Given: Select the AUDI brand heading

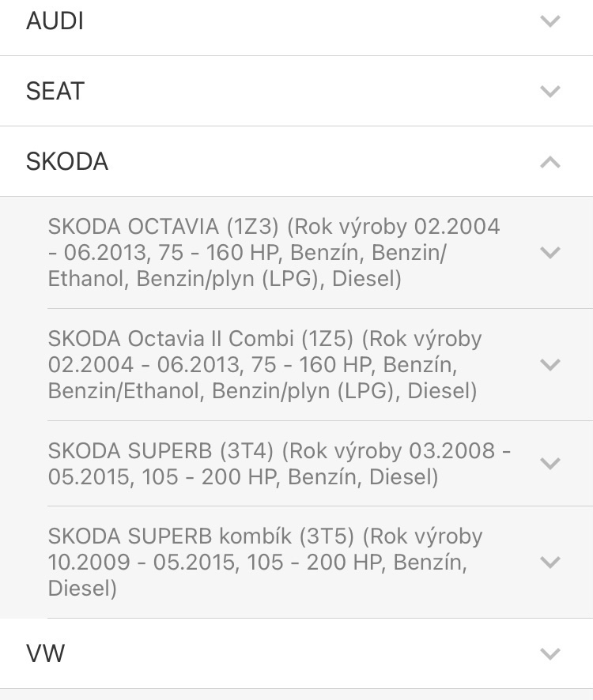Looking at the screenshot, I should click(55, 21).
